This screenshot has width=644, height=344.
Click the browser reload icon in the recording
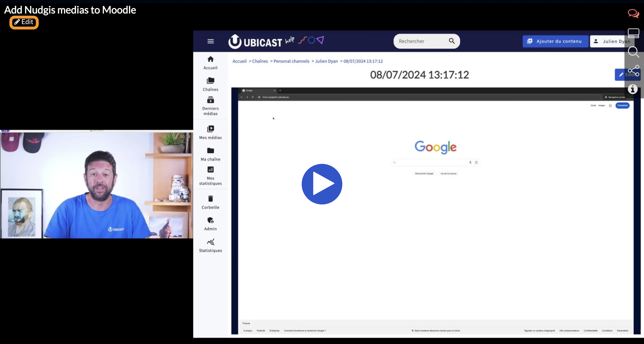tap(252, 97)
